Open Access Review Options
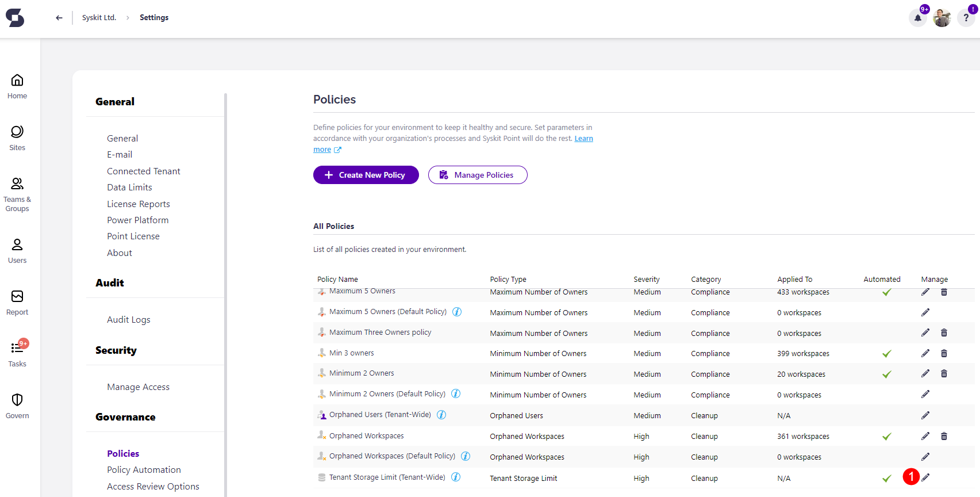 153,487
